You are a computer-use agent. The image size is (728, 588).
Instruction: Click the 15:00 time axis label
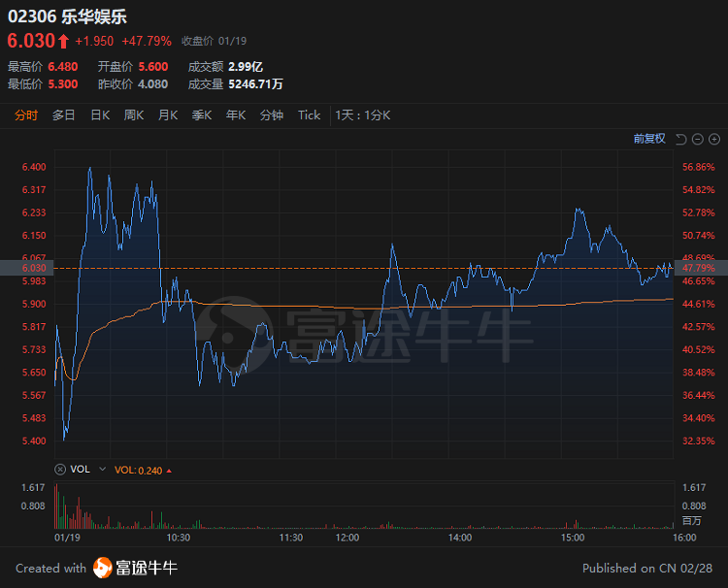[x=573, y=538]
